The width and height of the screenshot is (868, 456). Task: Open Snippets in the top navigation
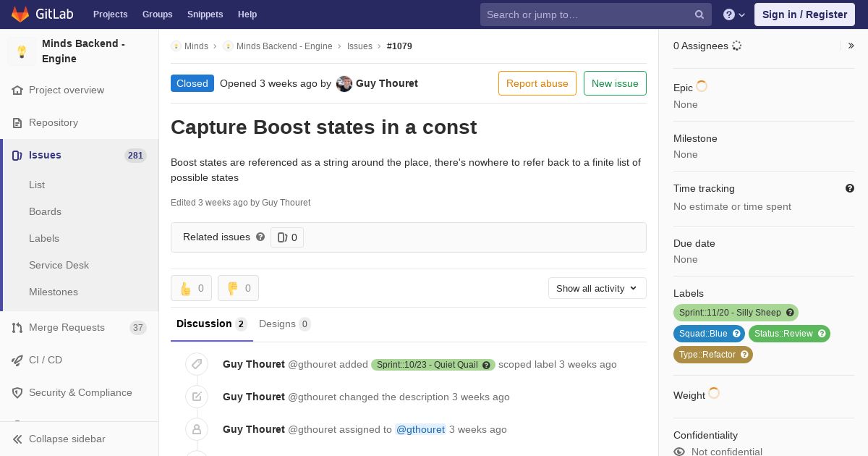tap(205, 14)
